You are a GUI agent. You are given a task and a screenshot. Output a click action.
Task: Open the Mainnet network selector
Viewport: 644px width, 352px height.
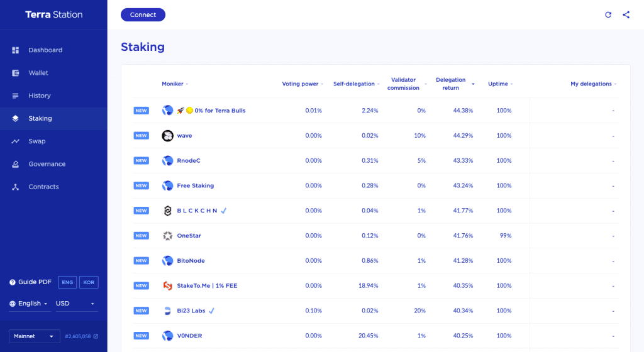34,336
